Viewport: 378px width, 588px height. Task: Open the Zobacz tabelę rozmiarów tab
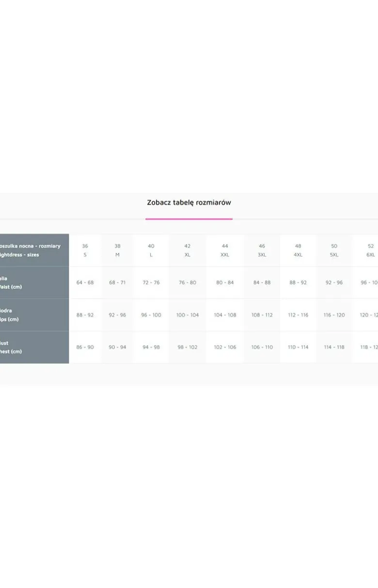coord(189,203)
